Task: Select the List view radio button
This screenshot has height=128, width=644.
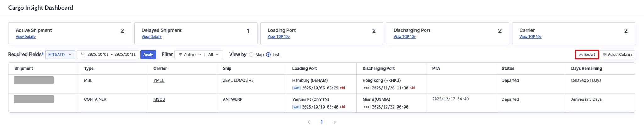Action: [268, 55]
